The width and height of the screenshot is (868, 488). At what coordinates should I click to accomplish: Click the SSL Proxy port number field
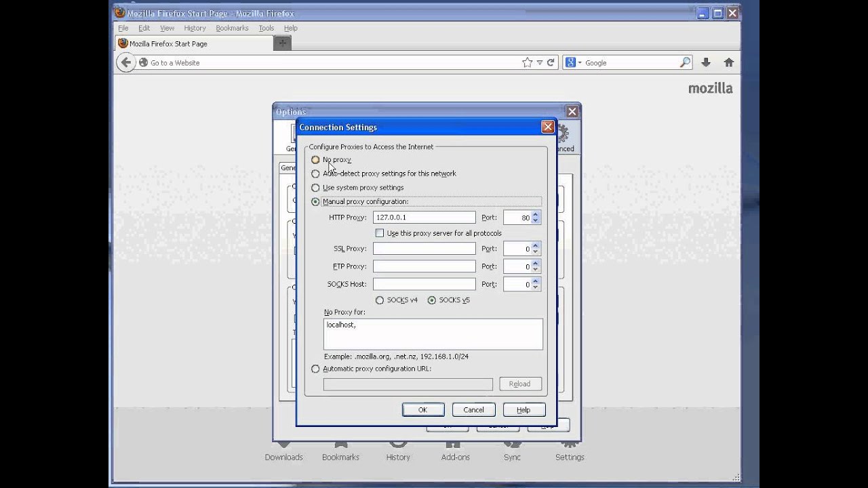click(517, 249)
